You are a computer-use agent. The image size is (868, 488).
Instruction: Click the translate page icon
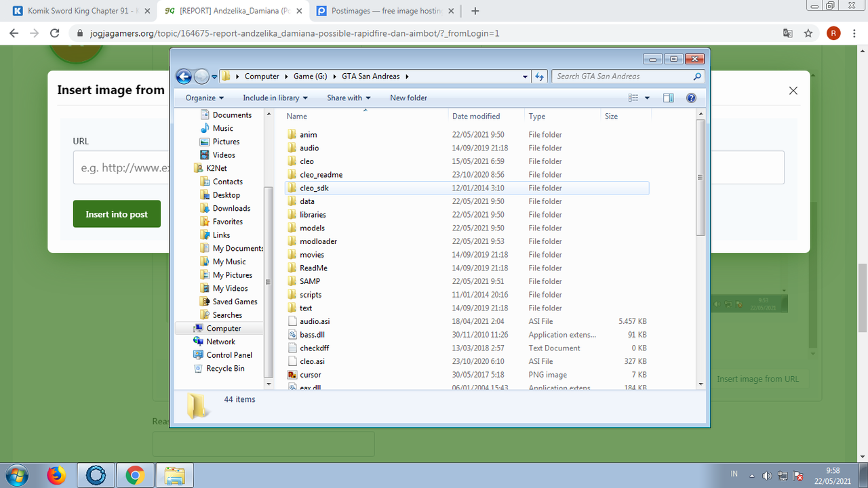787,33
